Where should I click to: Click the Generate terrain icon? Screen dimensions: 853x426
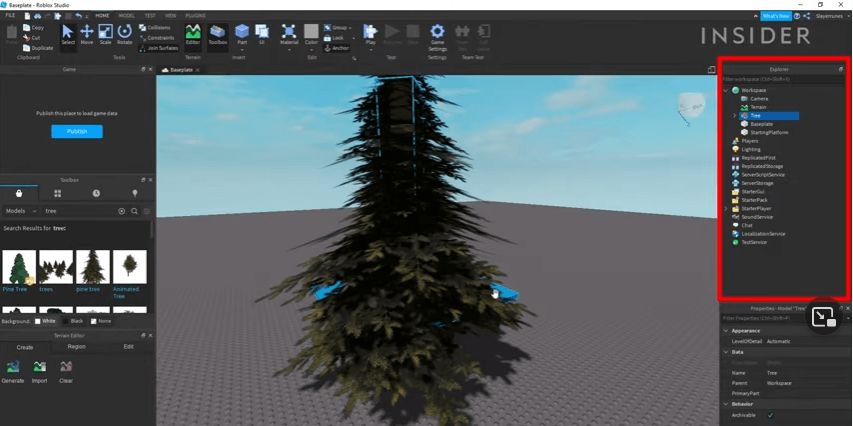(x=13, y=368)
